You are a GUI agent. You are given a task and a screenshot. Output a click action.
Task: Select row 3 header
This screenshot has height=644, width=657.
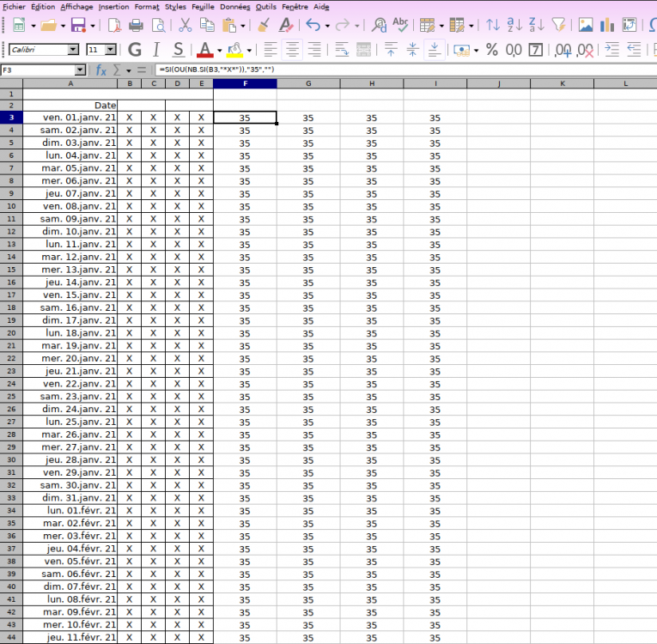(x=11, y=118)
